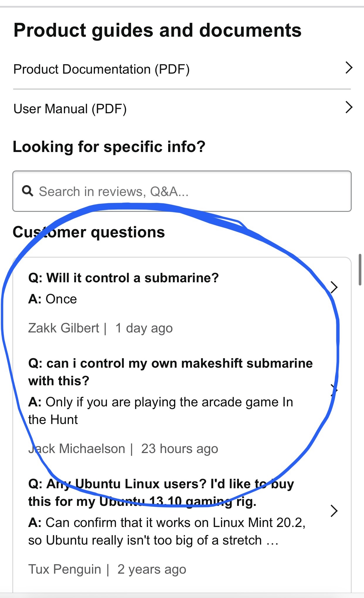Tap the author name Tux Penguin
The width and height of the screenshot is (364, 598).
[x=65, y=569]
